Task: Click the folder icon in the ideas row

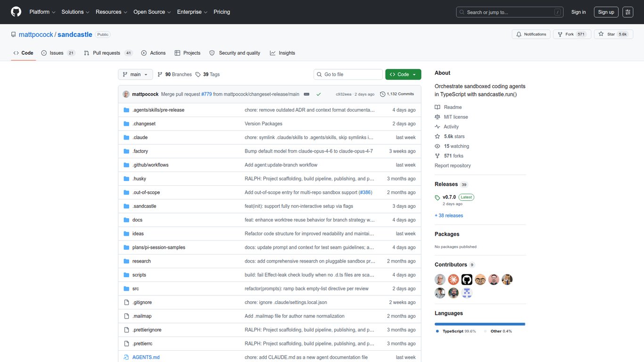Action: pyautogui.click(x=126, y=233)
